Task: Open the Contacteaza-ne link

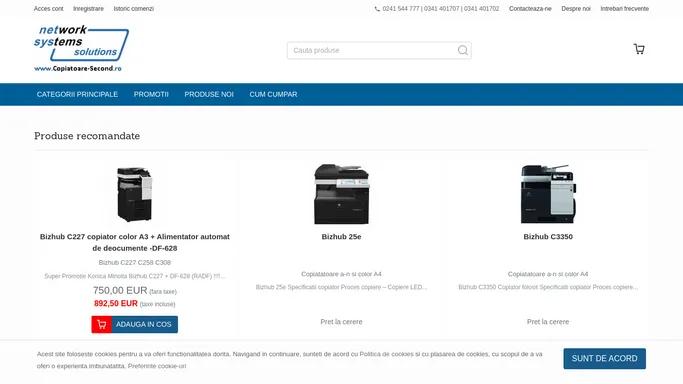Action: (530, 9)
